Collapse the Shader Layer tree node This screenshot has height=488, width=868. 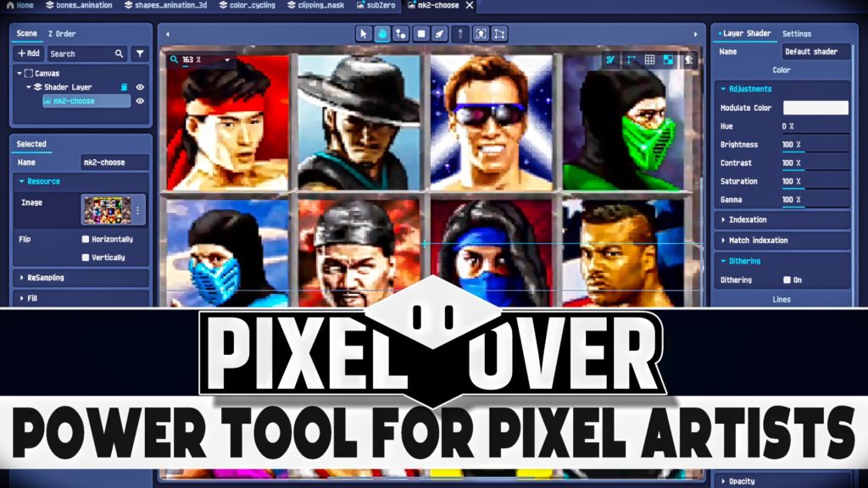tap(28, 87)
